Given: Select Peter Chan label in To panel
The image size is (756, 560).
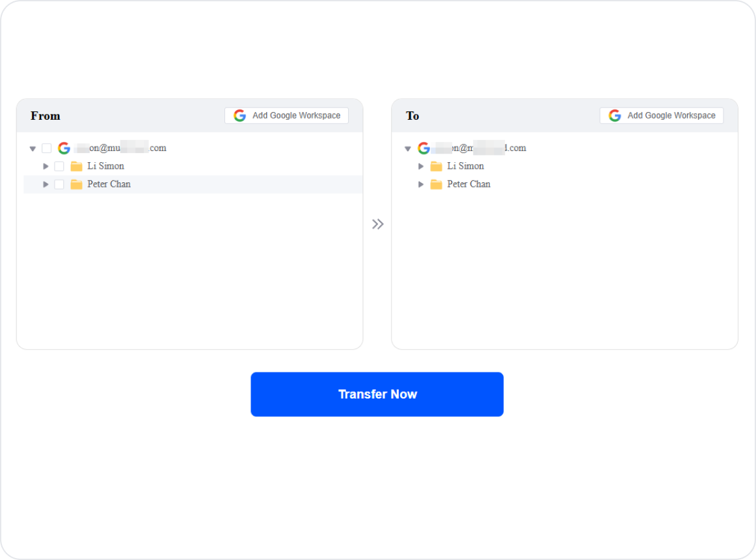Looking at the screenshot, I should 468,184.
